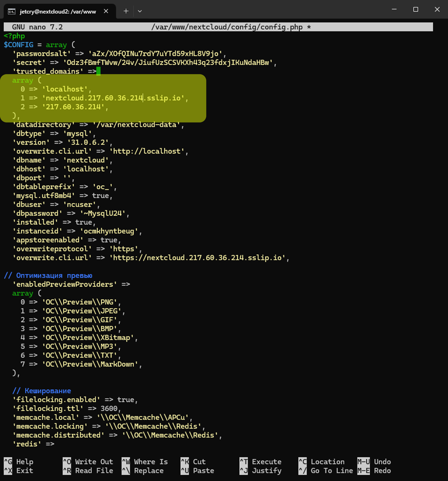
Task: Click the ^O Write Out shortcut
Action: pyautogui.click(x=88, y=462)
